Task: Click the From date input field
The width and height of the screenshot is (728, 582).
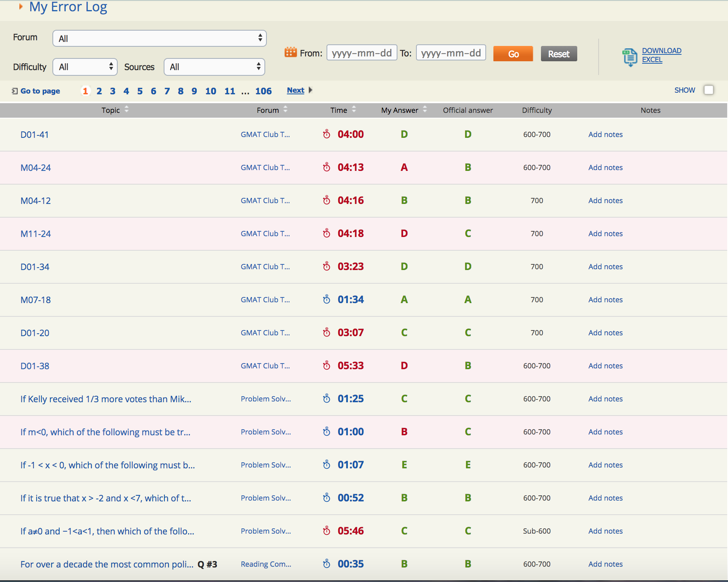Action: (361, 52)
